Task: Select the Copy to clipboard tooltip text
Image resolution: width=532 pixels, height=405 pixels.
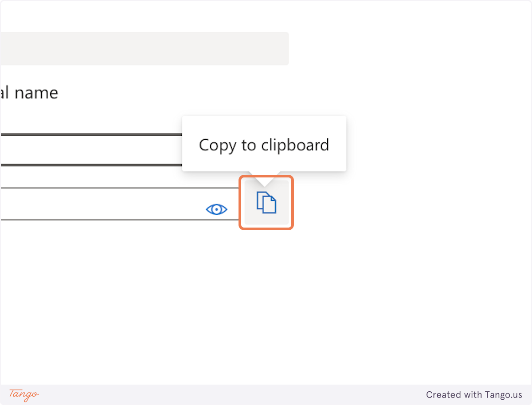Action: pyautogui.click(x=264, y=145)
